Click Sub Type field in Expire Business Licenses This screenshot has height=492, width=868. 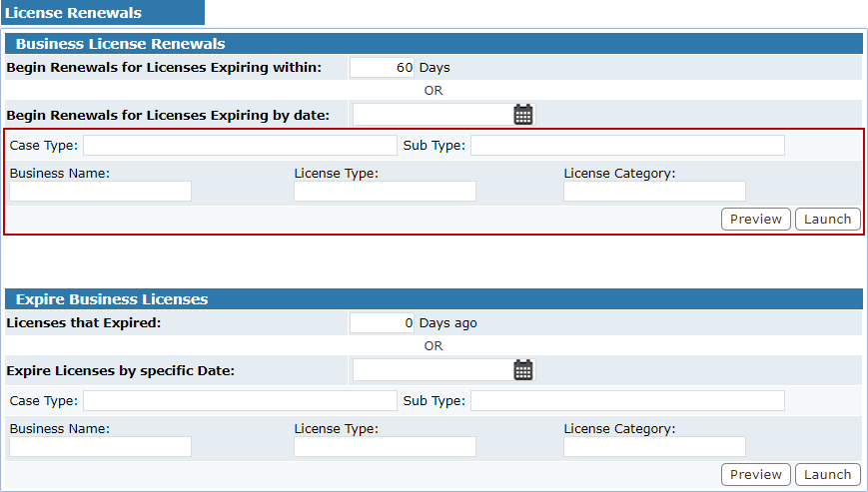627,401
